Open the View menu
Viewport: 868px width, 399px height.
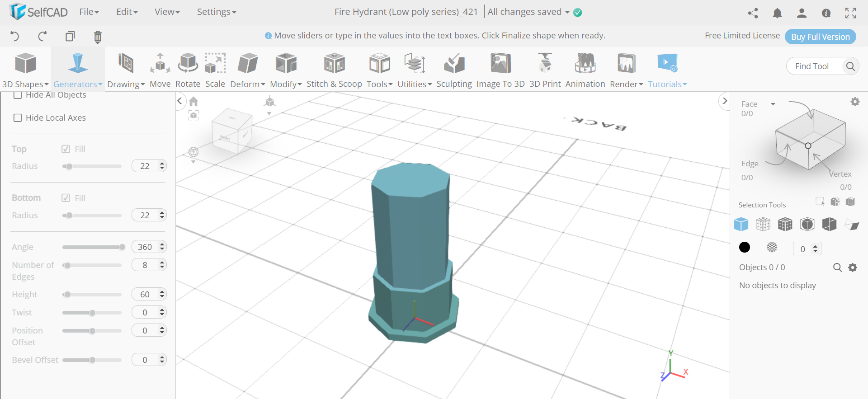click(167, 12)
